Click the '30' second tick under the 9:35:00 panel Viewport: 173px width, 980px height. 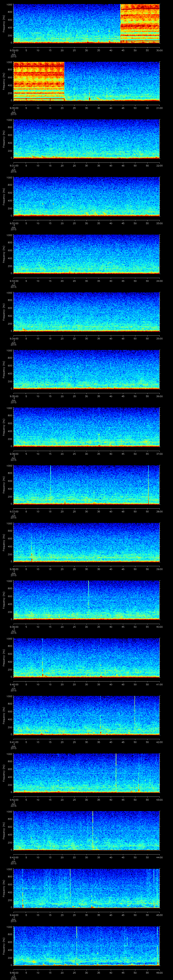pyautogui.click(x=86, y=396)
